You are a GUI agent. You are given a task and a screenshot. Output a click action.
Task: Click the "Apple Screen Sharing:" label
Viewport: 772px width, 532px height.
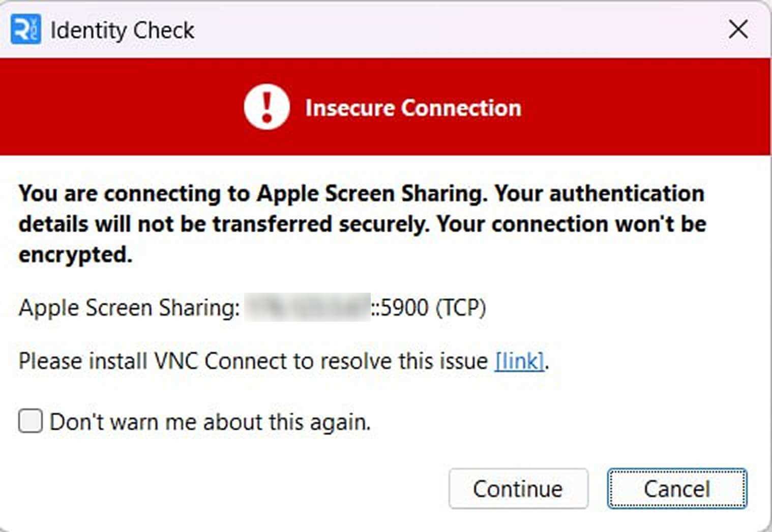coord(129,308)
